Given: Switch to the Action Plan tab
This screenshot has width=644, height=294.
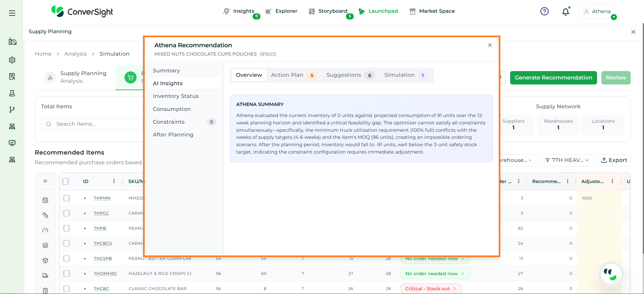Looking at the screenshot, I should point(292,75).
